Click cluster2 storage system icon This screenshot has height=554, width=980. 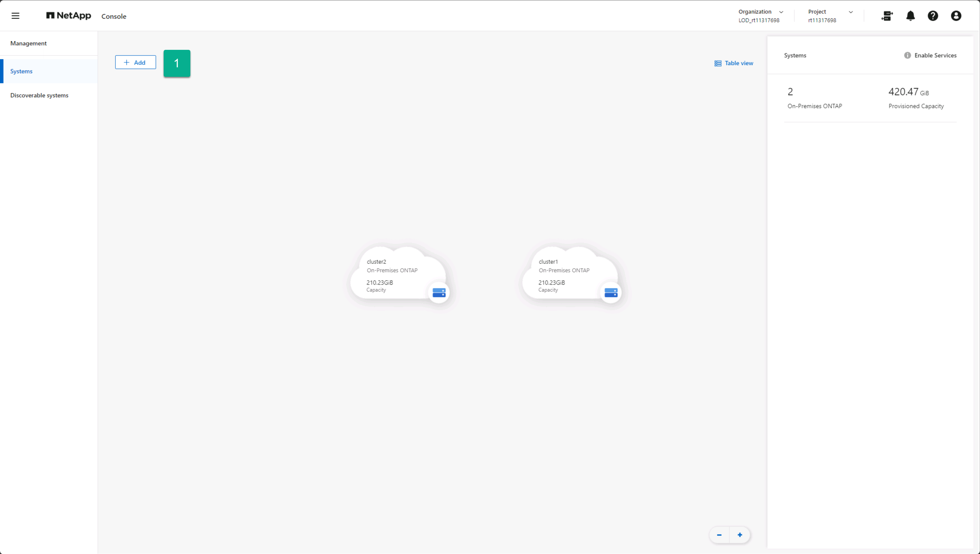pos(439,292)
